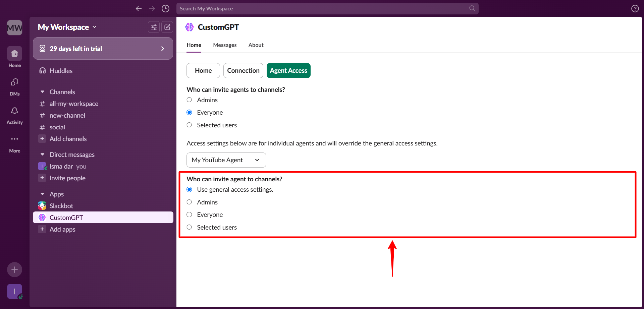
Task: Go back with the left arrow icon
Action: pos(139,8)
